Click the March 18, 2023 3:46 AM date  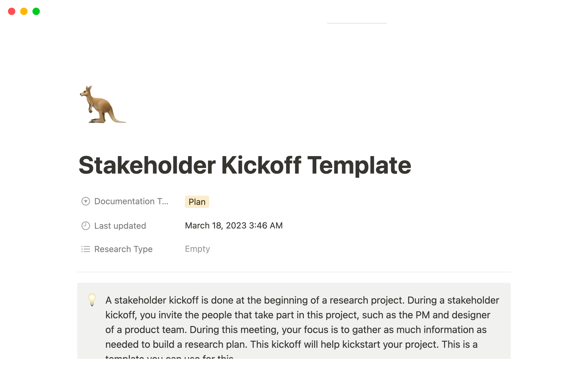click(234, 226)
